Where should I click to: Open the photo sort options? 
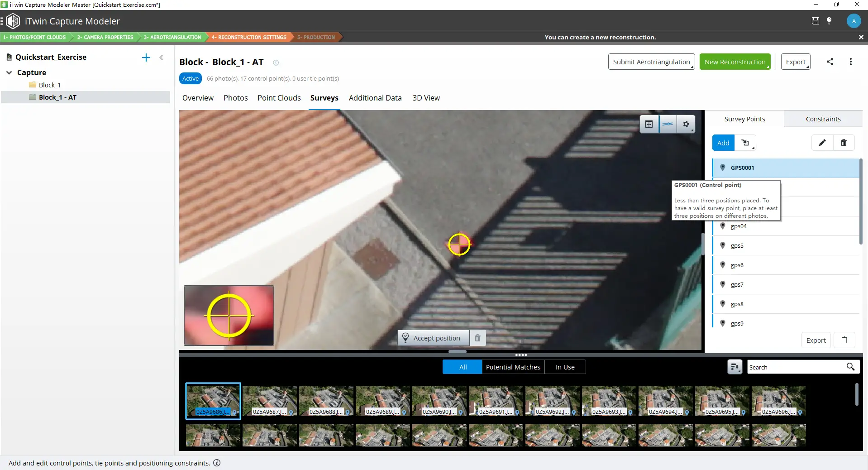(734, 367)
